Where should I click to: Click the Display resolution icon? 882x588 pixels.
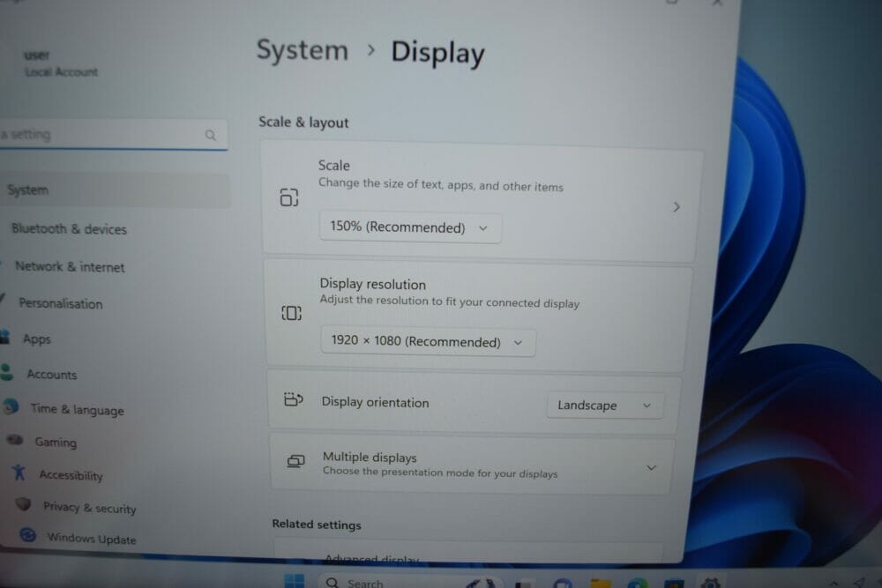coord(291,313)
